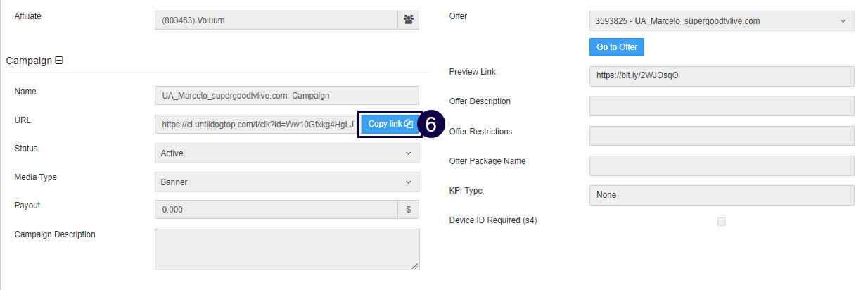Click into the Campaign Description textarea
The width and height of the screenshot is (868, 290).
[x=286, y=248]
